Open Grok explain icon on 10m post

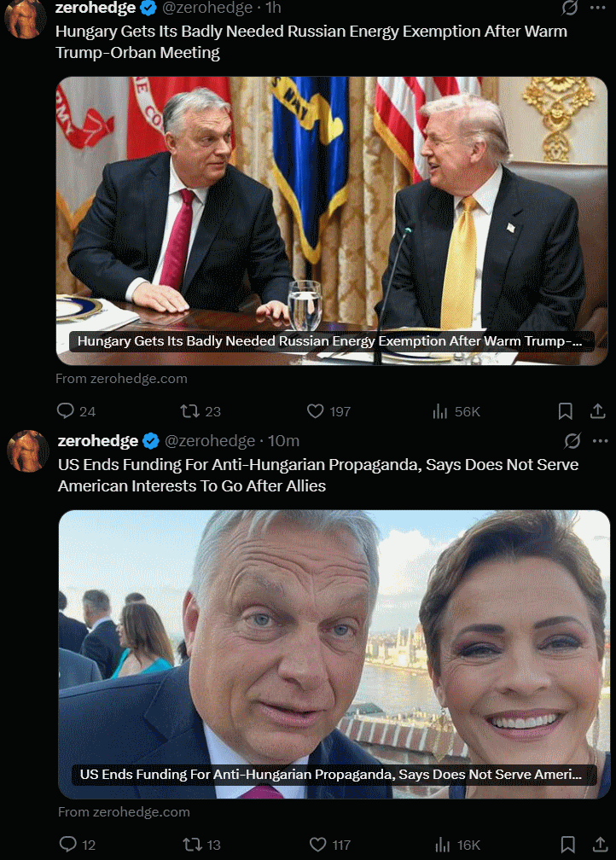tap(572, 440)
